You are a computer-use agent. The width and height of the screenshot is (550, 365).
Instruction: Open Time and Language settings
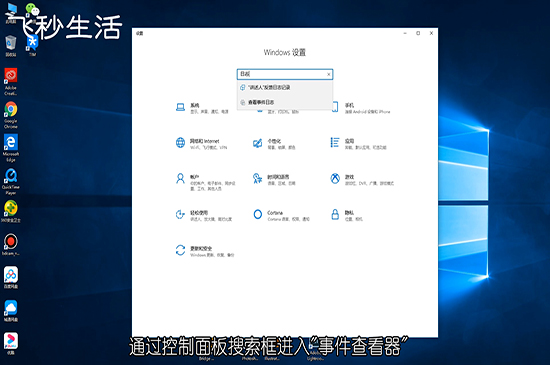pyautogui.click(x=274, y=180)
